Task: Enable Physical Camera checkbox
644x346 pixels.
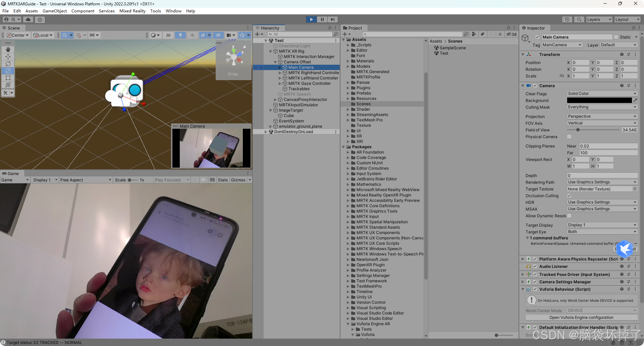Action: click(569, 136)
